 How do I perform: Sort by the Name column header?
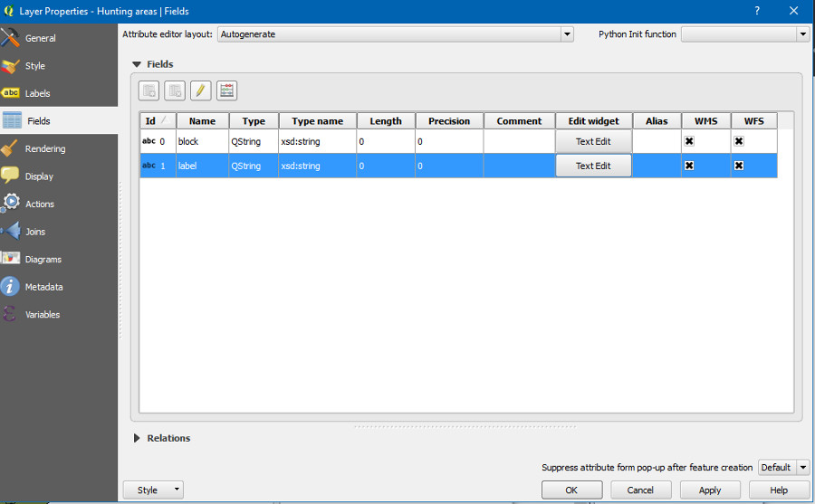click(203, 120)
